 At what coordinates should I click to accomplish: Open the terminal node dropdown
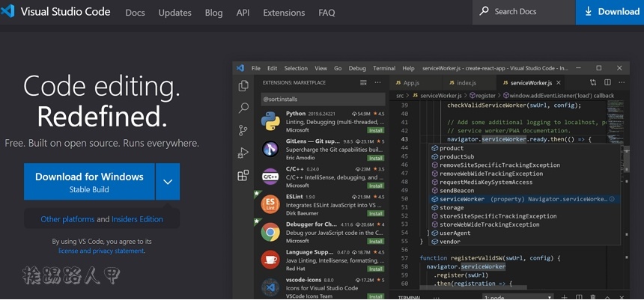(x=517, y=297)
